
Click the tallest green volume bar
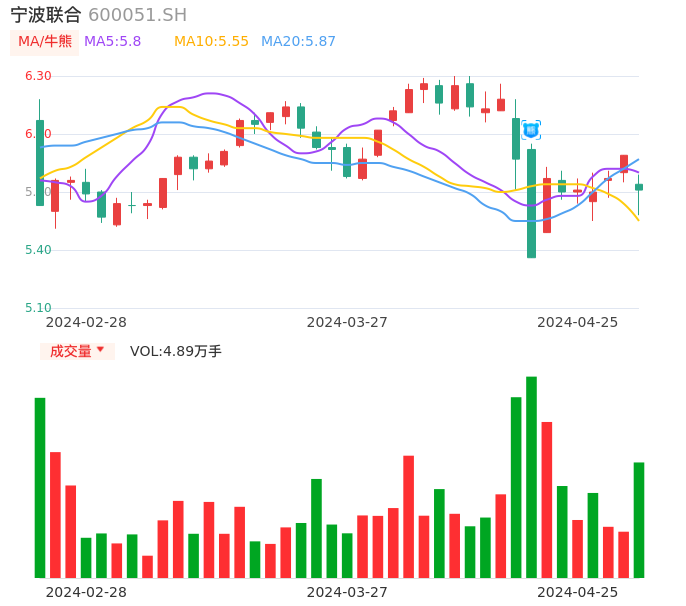(531, 477)
